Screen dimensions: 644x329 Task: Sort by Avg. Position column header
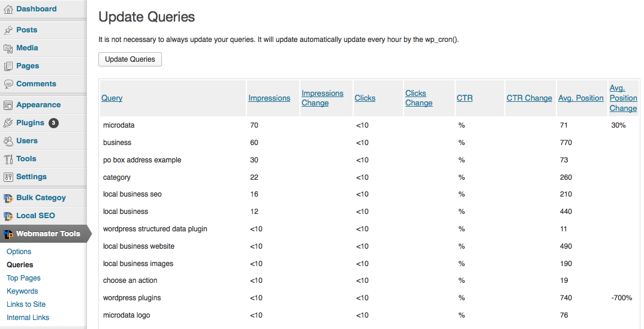pos(581,98)
